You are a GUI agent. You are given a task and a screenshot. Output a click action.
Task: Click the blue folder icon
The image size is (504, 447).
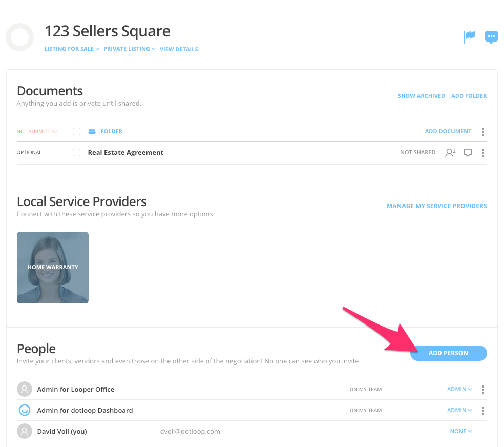click(92, 131)
